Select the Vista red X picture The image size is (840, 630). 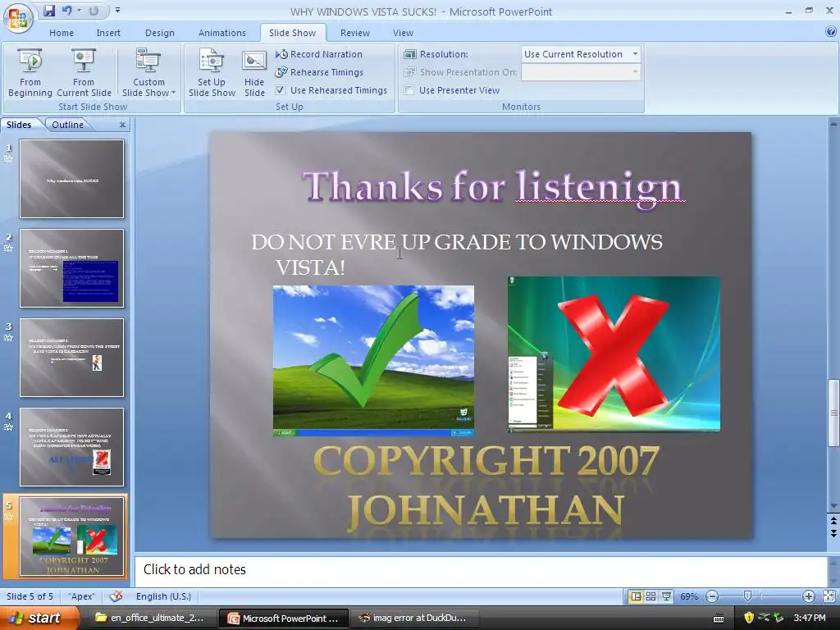(614, 354)
